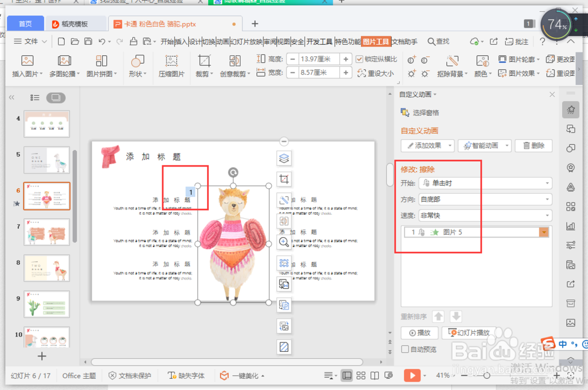Open the 插入图片 (insert picture) tool
This screenshot has height=390, width=588.
pos(28,66)
